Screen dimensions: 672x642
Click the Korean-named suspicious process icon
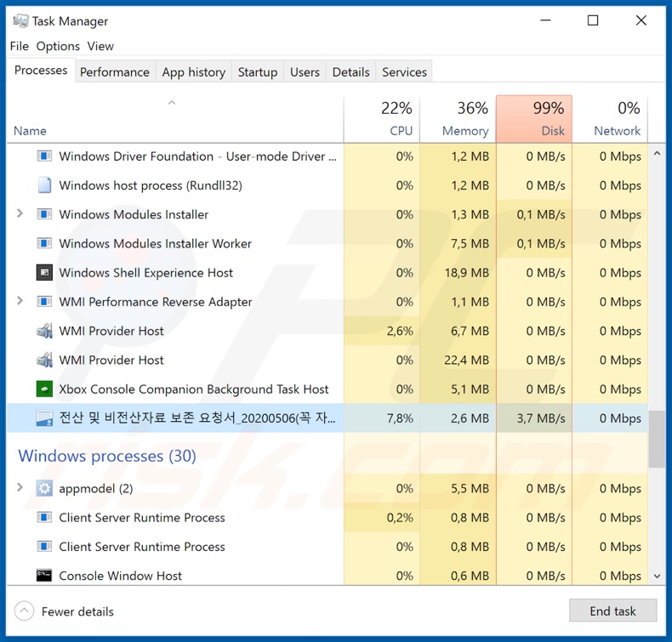tap(44, 418)
